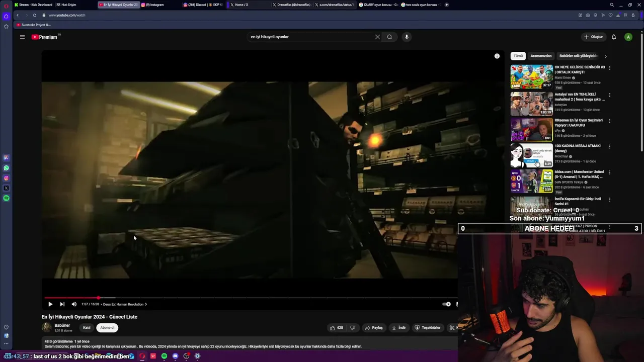This screenshot has height=362, width=644.
Task: Select Babürler adlı yükleyiciden chip
Action: coord(578,56)
